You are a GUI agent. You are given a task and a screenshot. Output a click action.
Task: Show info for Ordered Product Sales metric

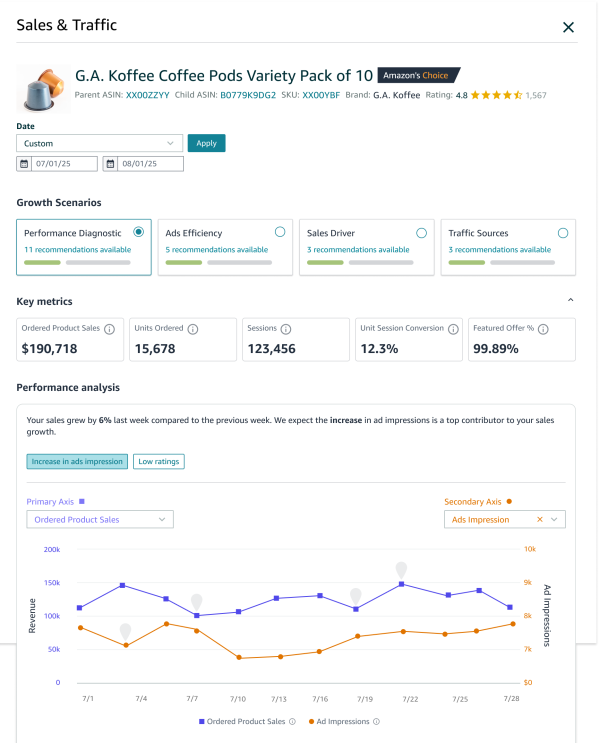click(109, 329)
